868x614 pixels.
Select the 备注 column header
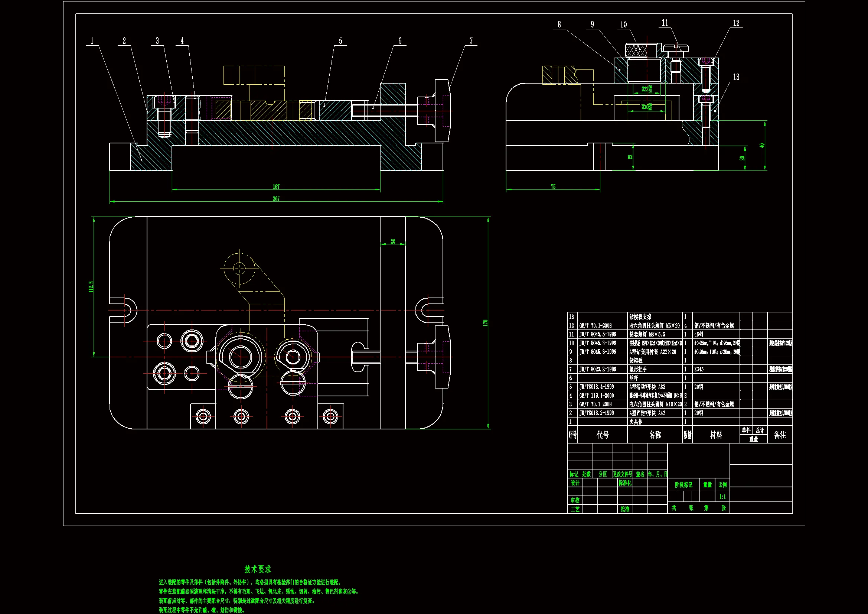coord(780,435)
